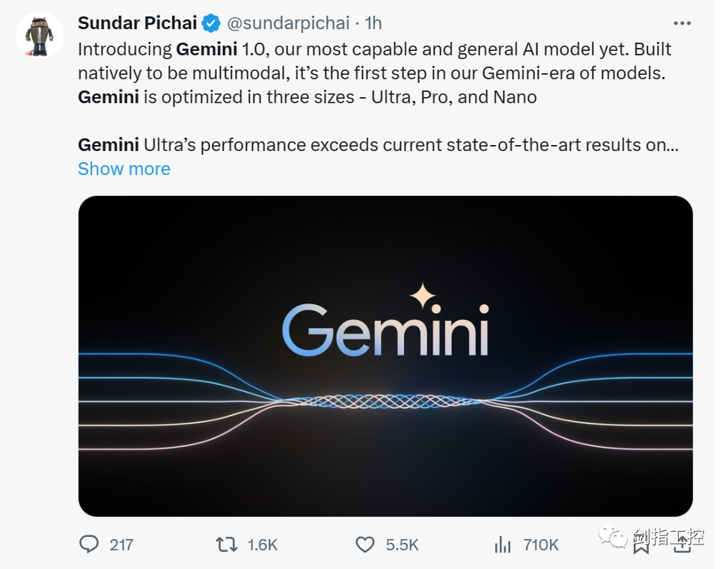728x569 pixels.
Task: Click the bookmark icon
Action: click(x=640, y=545)
